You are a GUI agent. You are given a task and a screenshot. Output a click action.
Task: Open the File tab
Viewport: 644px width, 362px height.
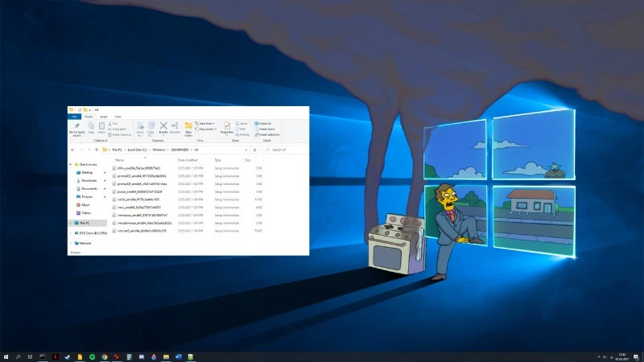(74, 117)
